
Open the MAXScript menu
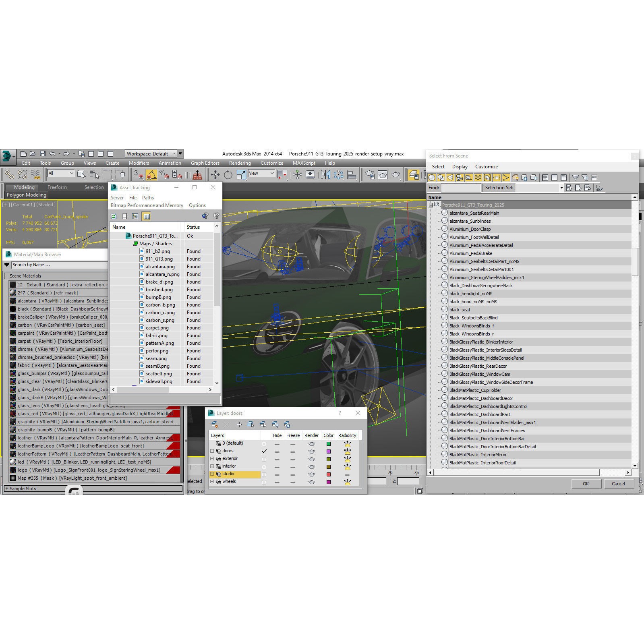pos(304,163)
